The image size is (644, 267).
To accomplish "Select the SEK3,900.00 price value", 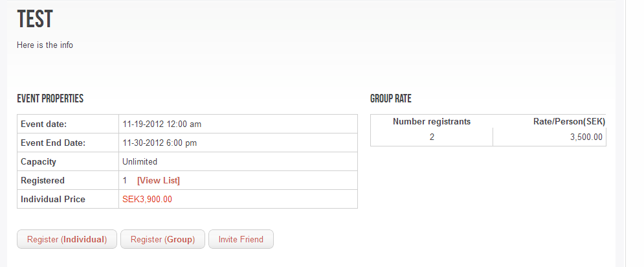I will tap(147, 199).
